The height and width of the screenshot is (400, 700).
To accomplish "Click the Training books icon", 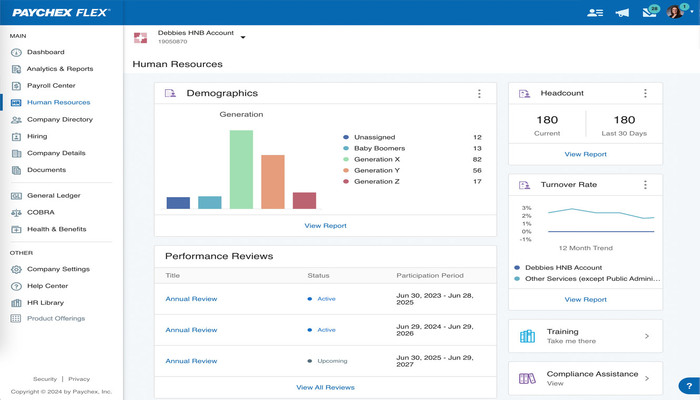I will [527, 336].
